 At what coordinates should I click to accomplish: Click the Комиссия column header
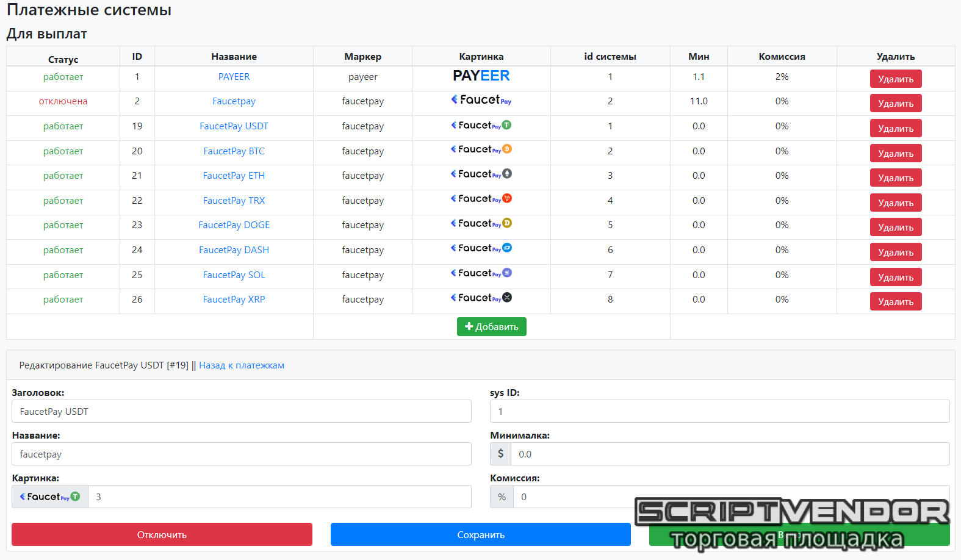782,56
